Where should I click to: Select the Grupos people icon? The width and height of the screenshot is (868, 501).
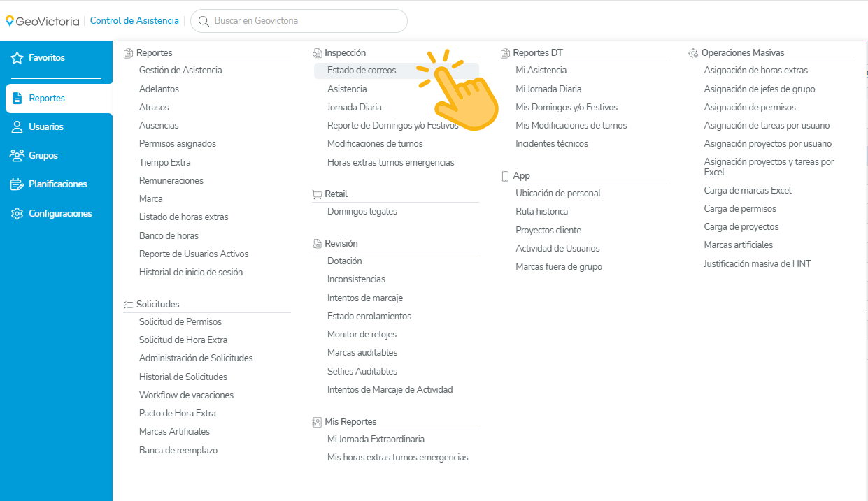pos(17,156)
